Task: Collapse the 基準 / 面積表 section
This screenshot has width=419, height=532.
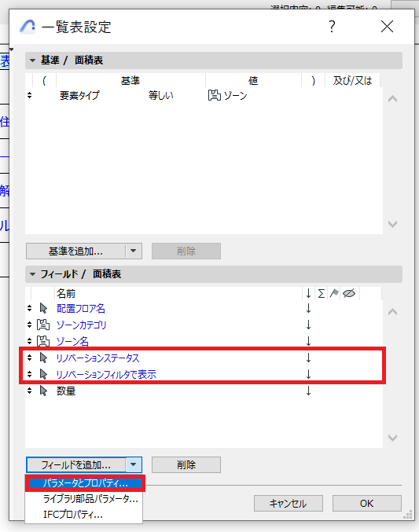Action: (32, 61)
